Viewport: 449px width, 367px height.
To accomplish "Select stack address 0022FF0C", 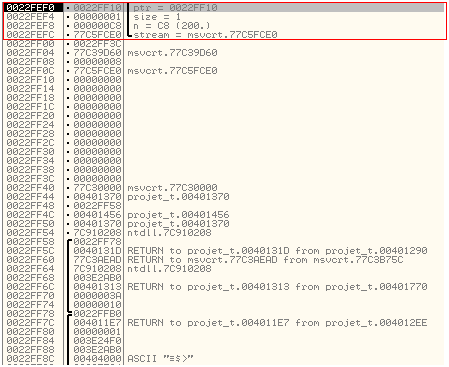I will [30, 71].
